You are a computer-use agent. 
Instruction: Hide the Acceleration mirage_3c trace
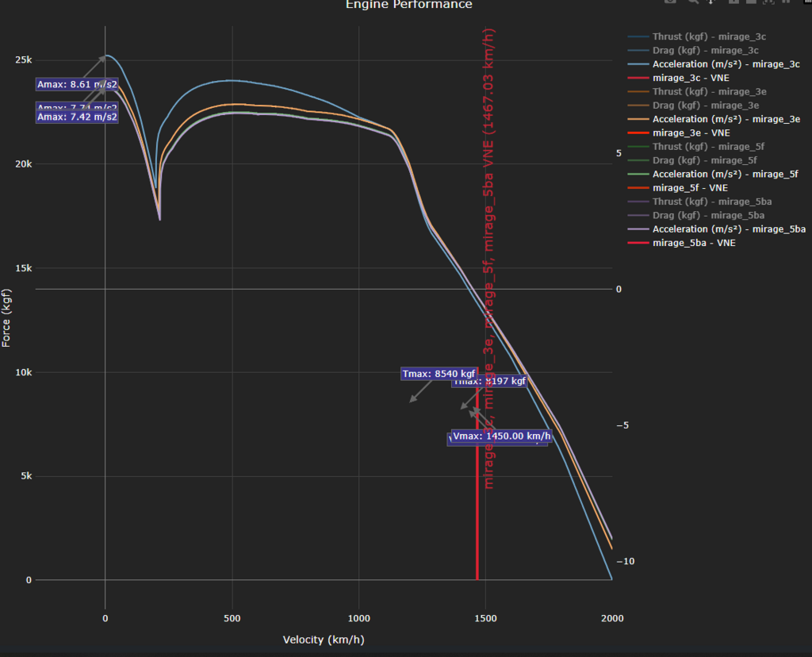click(726, 64)
